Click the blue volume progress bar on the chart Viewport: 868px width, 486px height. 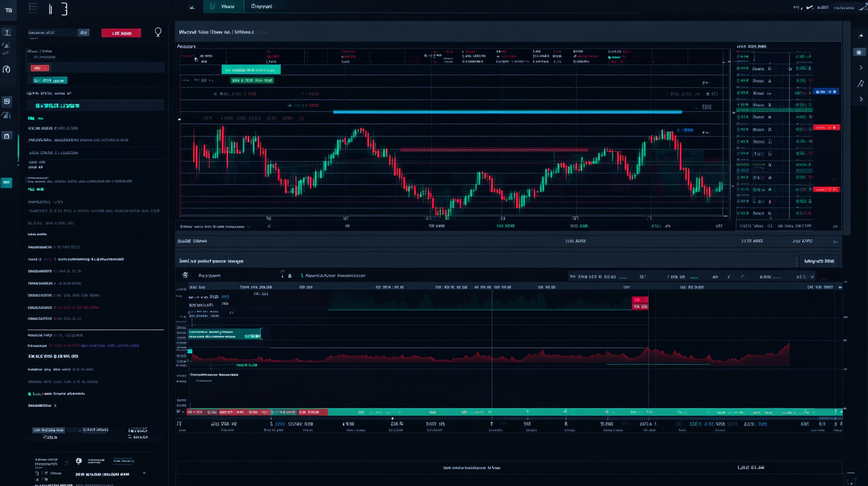pos(507,112)
